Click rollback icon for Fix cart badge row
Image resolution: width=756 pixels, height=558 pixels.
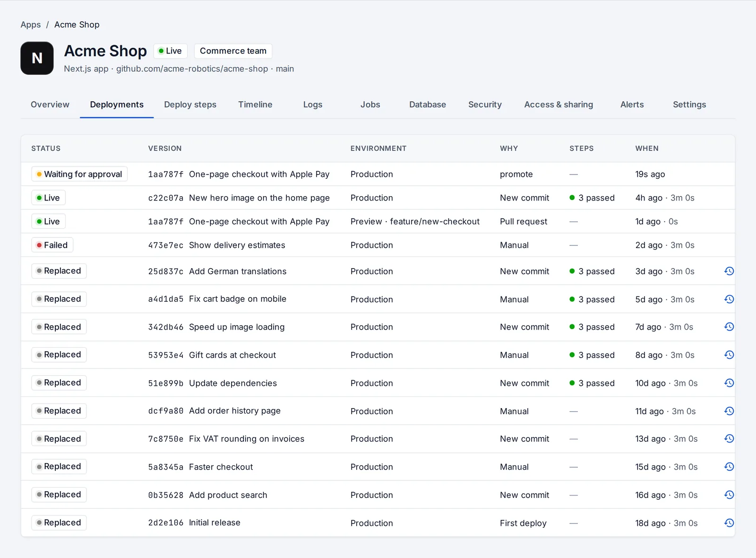tap(729, 299)
